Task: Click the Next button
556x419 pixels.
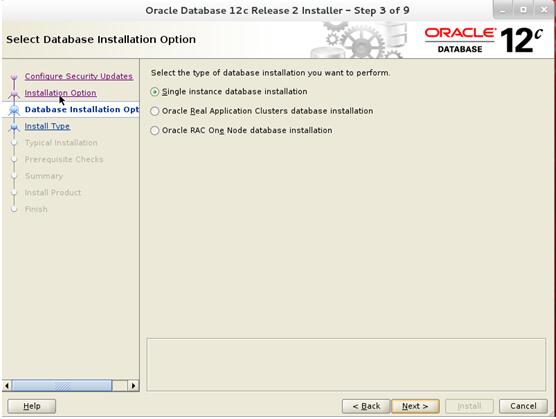Action: (415, 406)
